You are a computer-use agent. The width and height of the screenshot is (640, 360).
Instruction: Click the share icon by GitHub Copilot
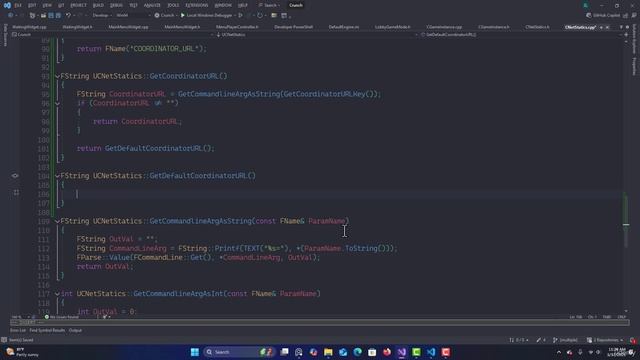626,16
